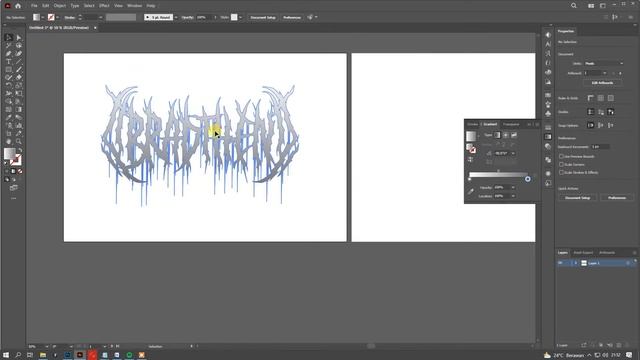Select the Type tool
Viewport: 640px width, 360px height.
9,62
